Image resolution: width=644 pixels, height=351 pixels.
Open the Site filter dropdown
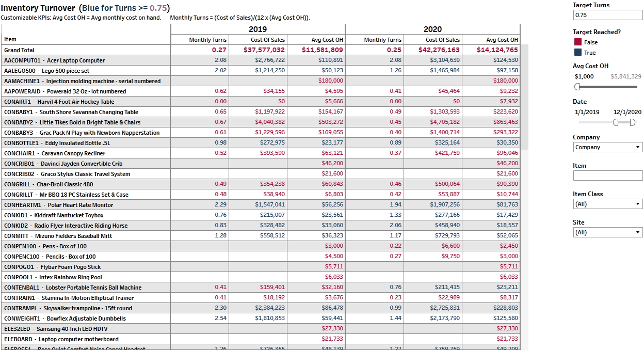(607, 232)
